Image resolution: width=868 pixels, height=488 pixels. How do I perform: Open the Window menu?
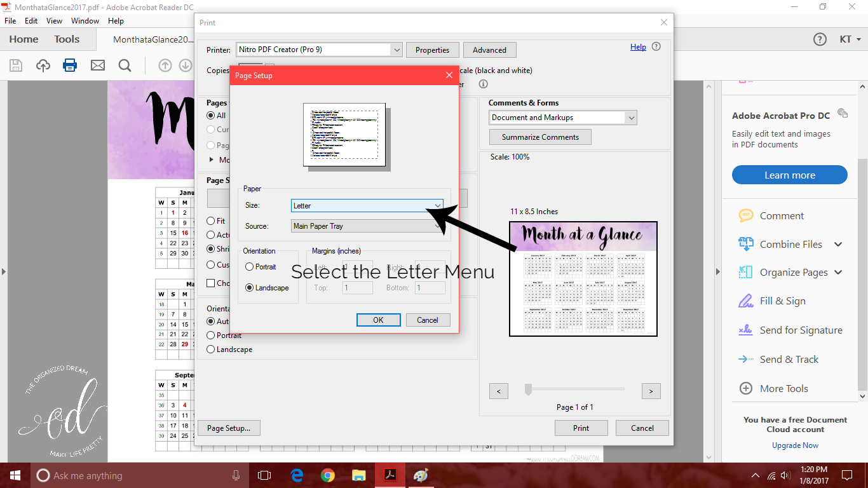pos(84,20)
